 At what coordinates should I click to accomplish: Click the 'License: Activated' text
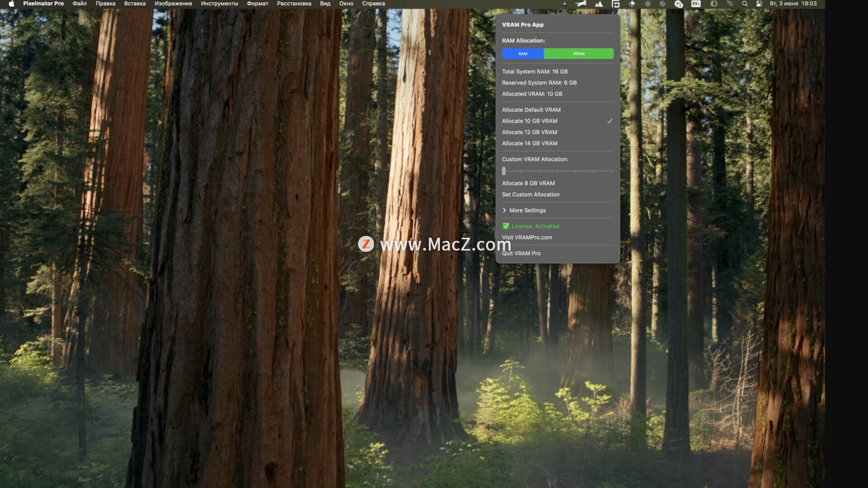(535, 226)
